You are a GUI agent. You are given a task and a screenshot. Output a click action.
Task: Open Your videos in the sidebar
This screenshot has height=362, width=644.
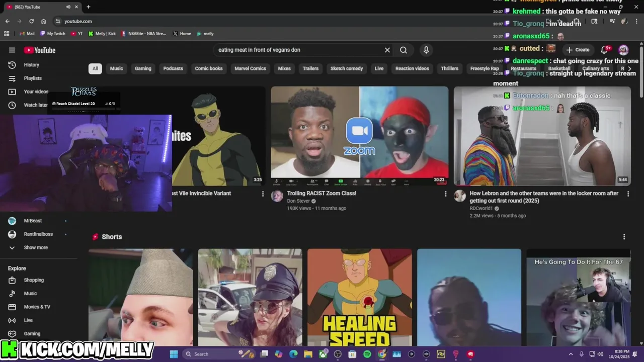36,92
